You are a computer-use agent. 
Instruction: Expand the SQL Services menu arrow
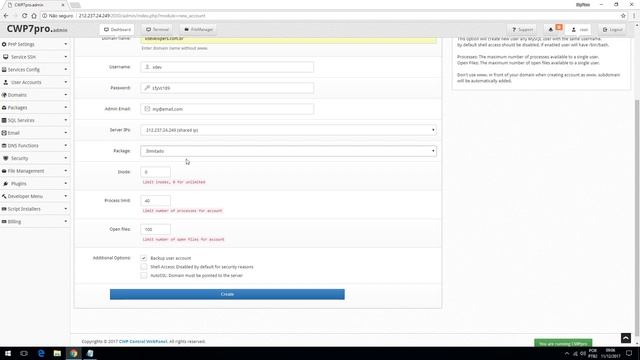coord(66,120)
